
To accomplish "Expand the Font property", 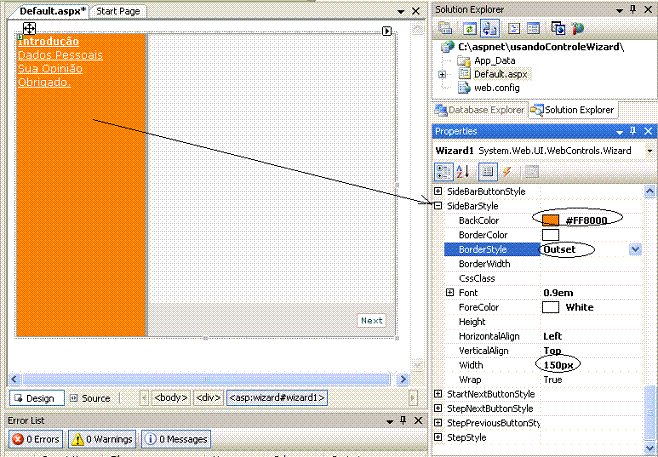I will 450,292.
